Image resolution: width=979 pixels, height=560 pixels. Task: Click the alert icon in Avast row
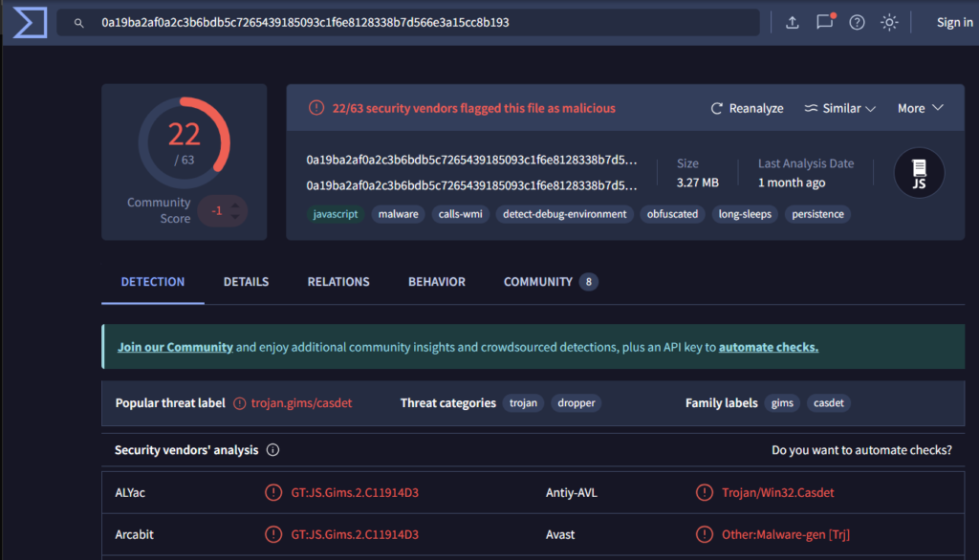[x=705, y=534]
